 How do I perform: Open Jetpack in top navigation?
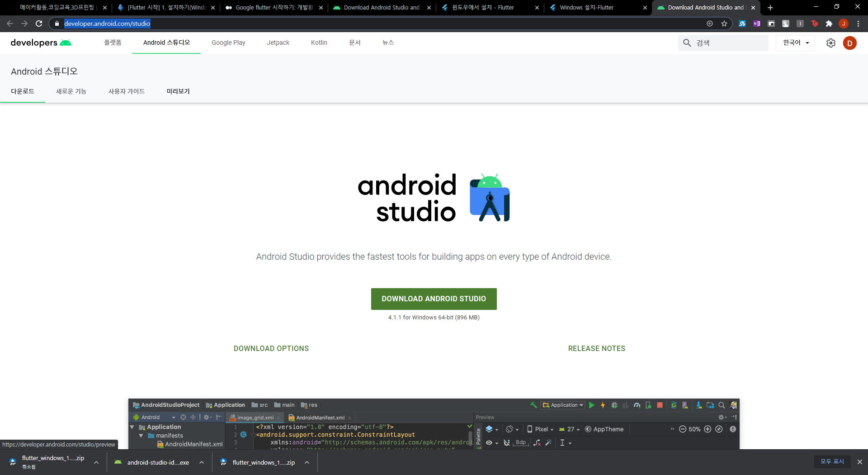(x=278, y=43)
